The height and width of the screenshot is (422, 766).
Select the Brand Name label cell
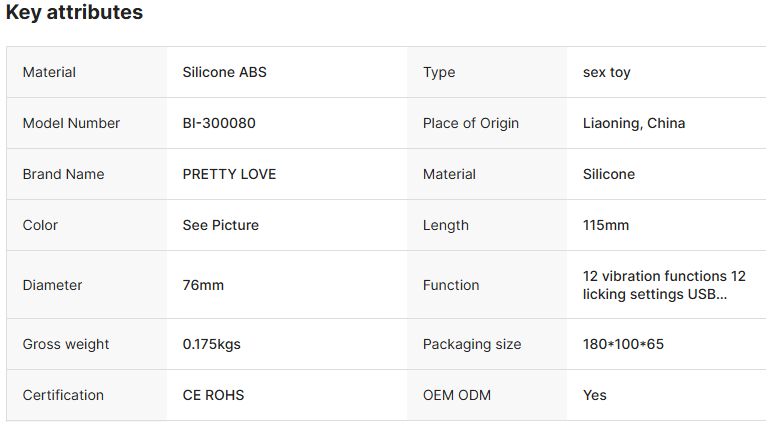(86, 174)
